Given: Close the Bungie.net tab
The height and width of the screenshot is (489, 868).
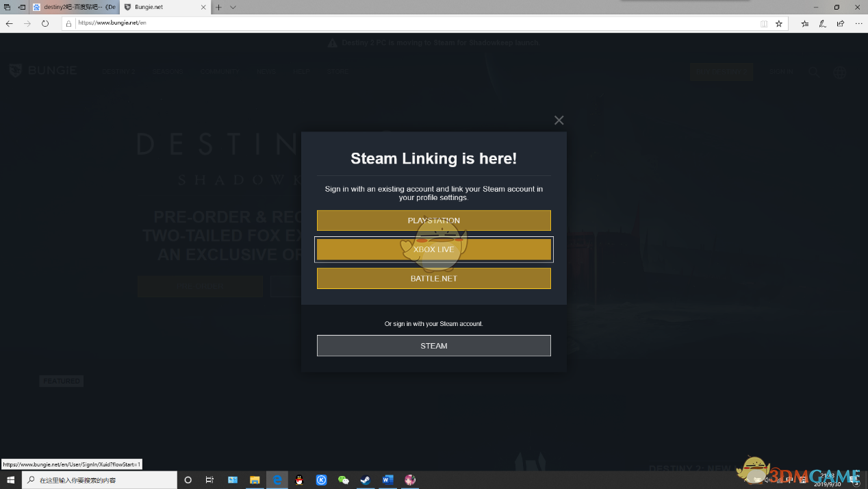Looking at the screenshot, I should pos(203,7).
